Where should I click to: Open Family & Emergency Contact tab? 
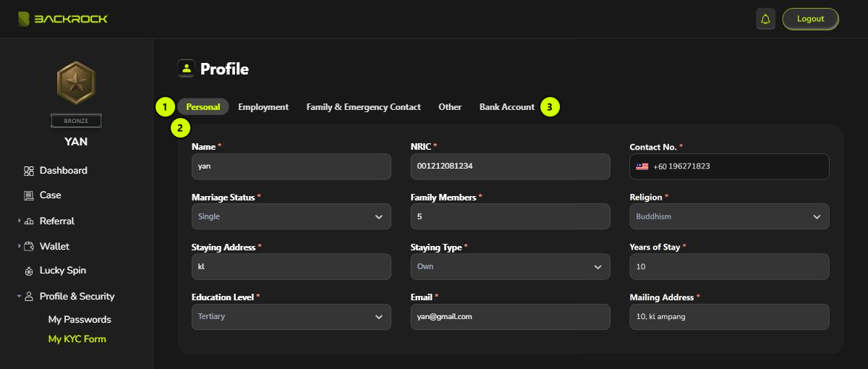click(363, 107)
